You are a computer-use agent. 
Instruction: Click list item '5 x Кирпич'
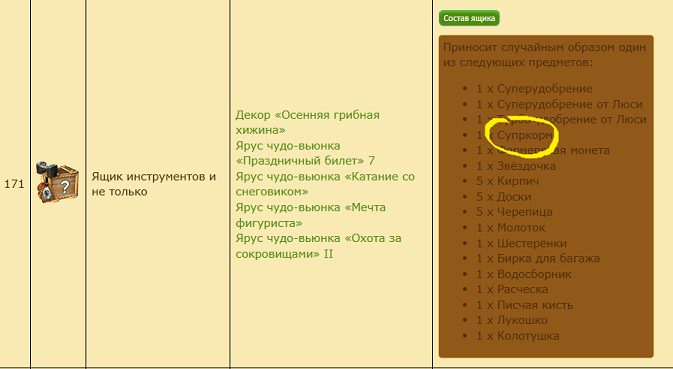[508, 181]
